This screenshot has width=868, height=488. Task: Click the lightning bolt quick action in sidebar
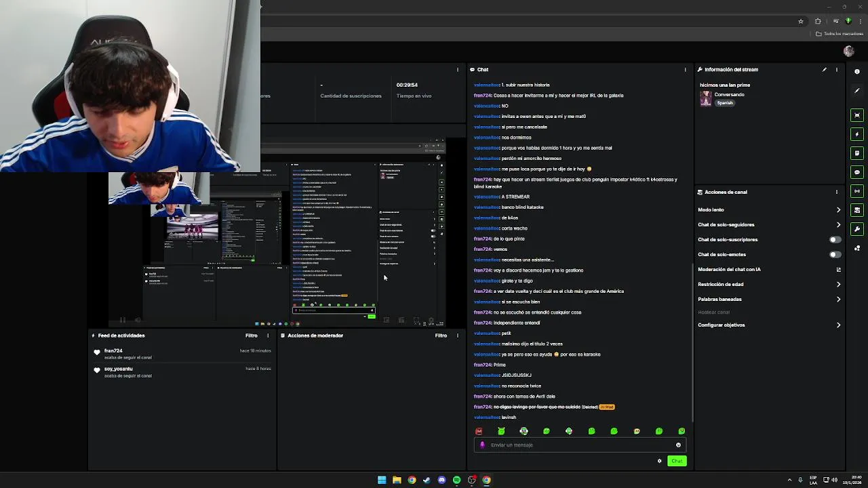tap(857, 134)
